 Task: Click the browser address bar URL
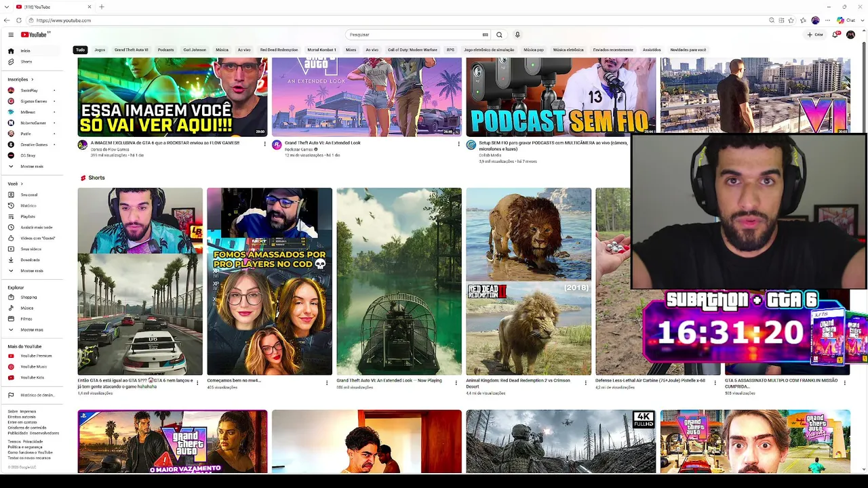(64, 20)
